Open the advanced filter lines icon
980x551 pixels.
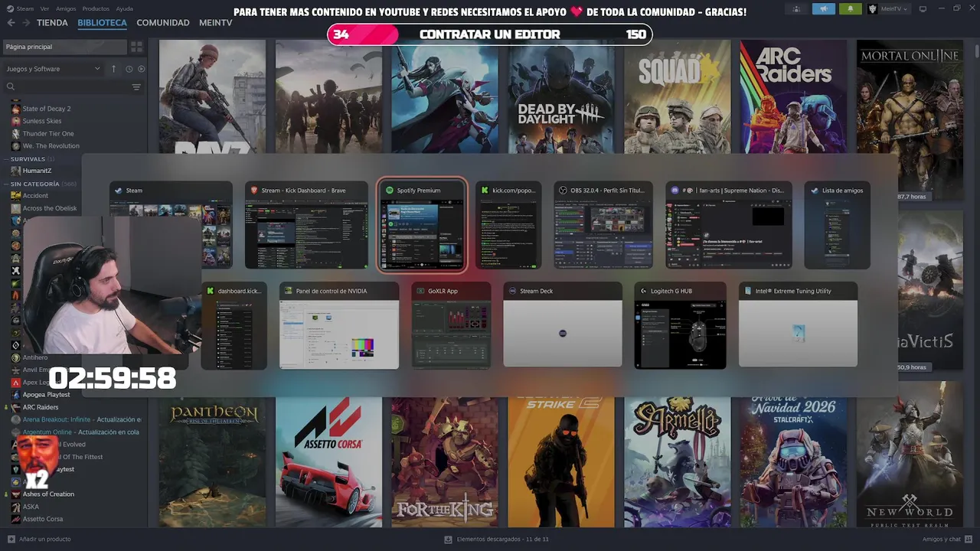[136, 87]
